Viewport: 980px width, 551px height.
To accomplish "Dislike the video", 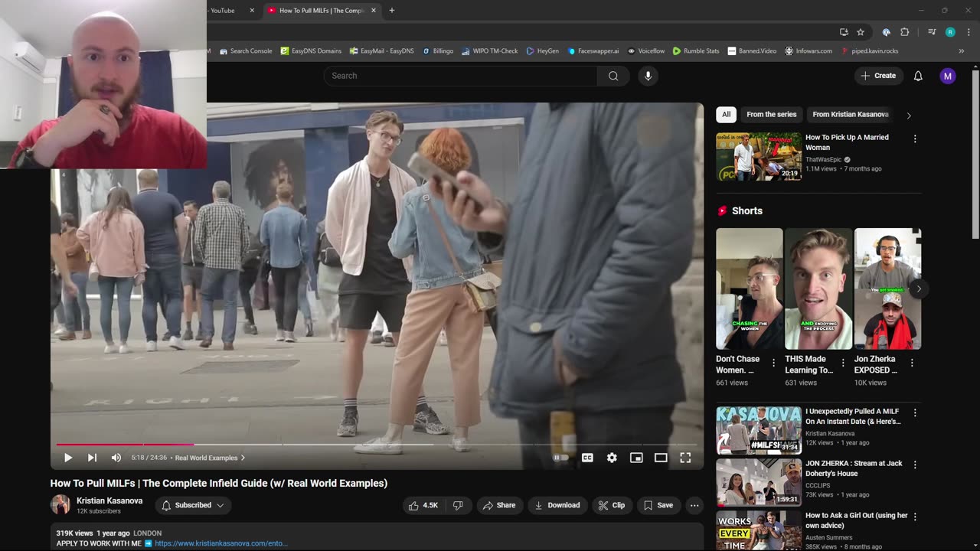I will coord(458,505).
